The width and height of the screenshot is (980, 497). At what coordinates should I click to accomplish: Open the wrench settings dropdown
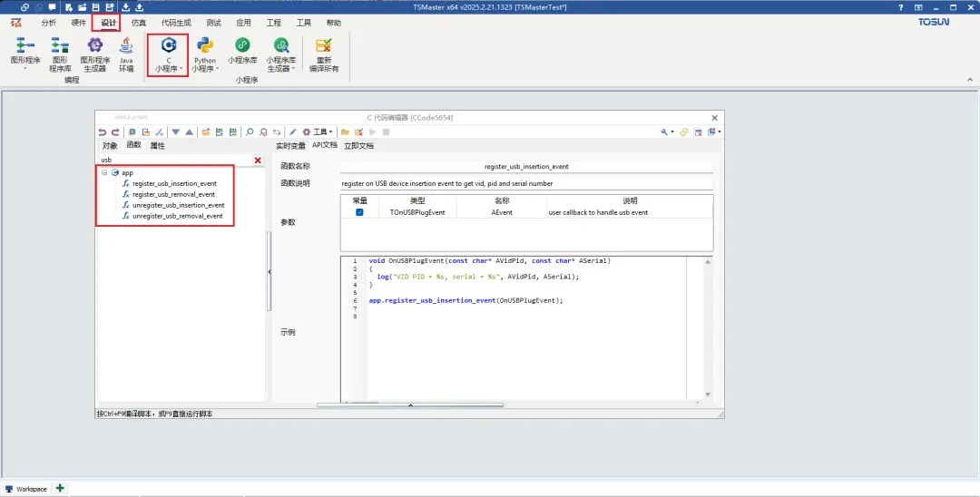tap(668, 132)
